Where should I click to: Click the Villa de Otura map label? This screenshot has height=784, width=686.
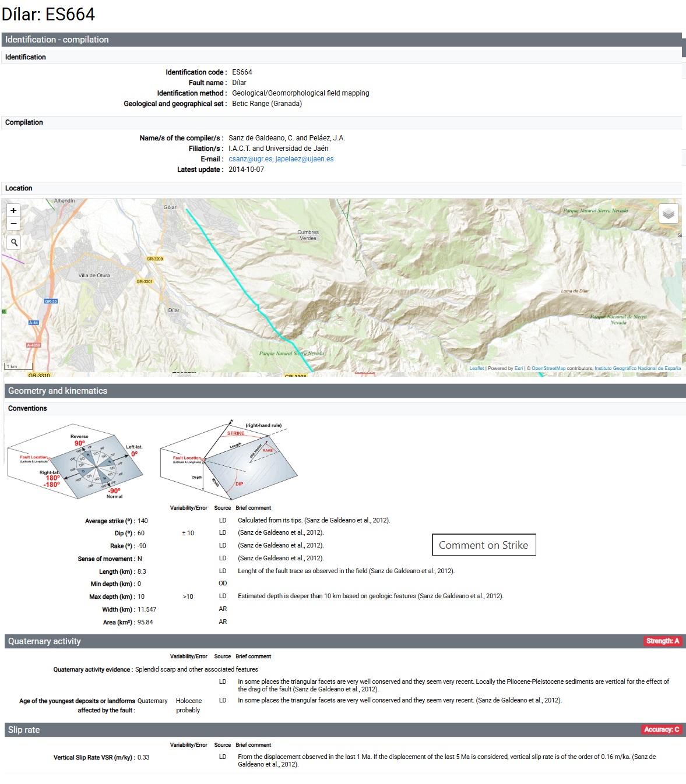point(94,276)
